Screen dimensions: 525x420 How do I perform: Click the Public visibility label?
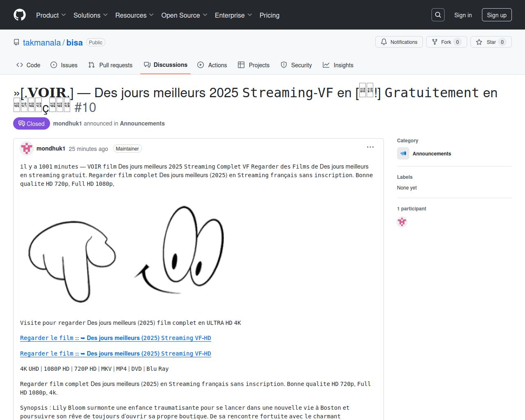pyautogui.click(x=96, y=42)
